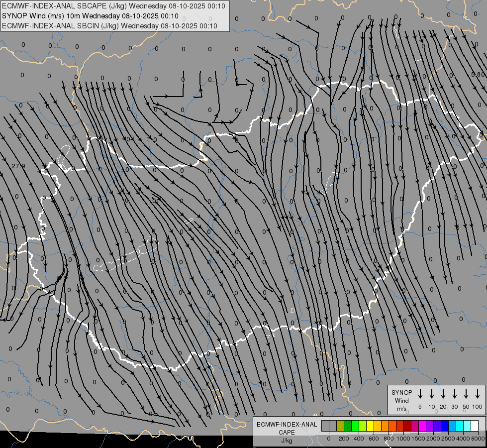The height and width of the screenshot is (448, 487).
Task: Click the 30 m/s wind arrow in legend
Action: [455, 394]
